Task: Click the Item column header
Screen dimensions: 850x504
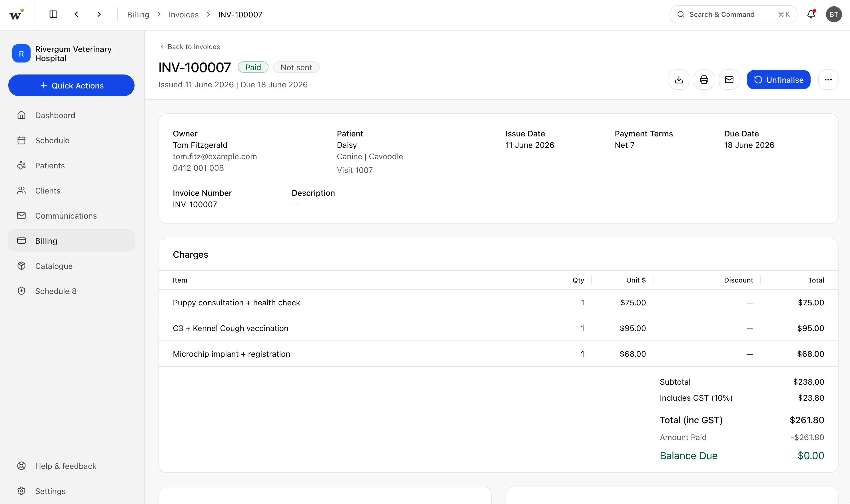Action: [x=180, y=280]
